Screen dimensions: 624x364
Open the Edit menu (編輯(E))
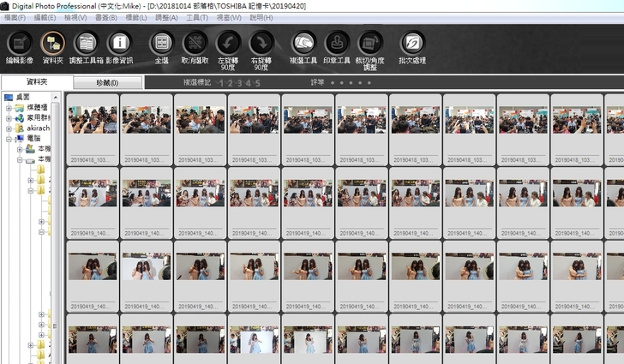[45, 17]
